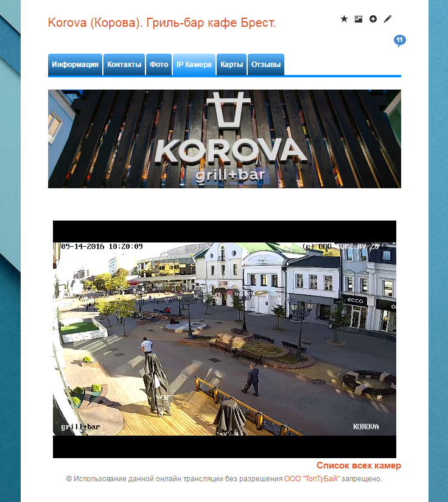Image resolution: width=448 pixels, height=502 pixels.
Task: Click the Korova Гриль-бар page title
Action: pyautogui.click(x=162, y=23)
